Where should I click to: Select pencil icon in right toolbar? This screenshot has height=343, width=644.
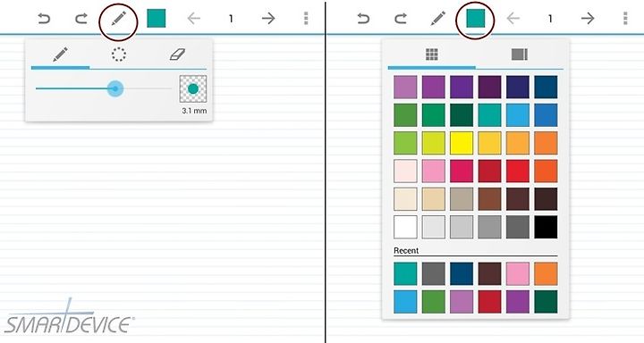(x=437, y=19)
